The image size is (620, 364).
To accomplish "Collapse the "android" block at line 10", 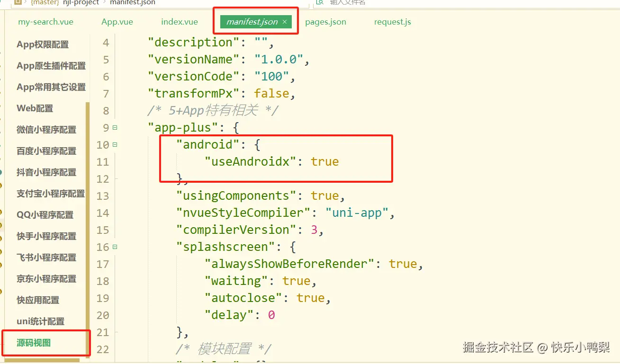I will click(115, 145).
